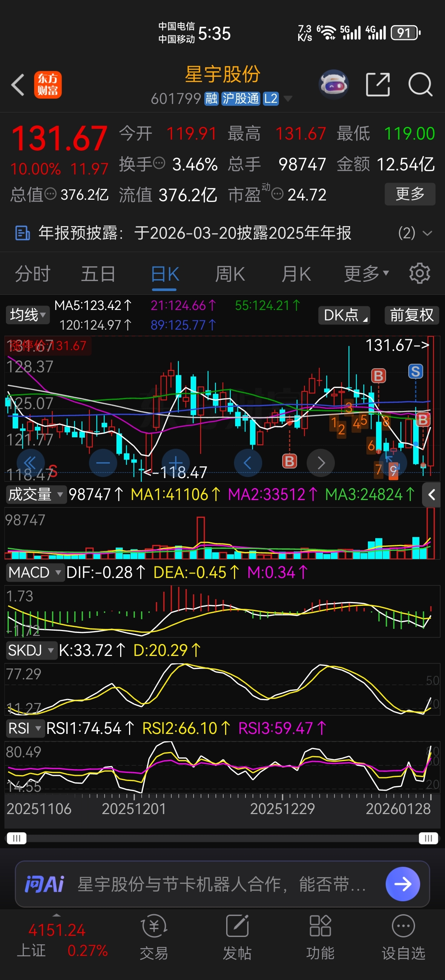This screenshot has width=445, height=980.
Task: Tap the 融 margin trading badge
Action: 211,98
